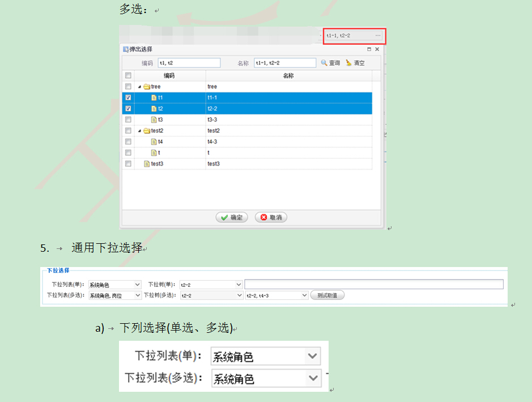
Task: Click the 确定 confirm button
Action: coord(232,217)
